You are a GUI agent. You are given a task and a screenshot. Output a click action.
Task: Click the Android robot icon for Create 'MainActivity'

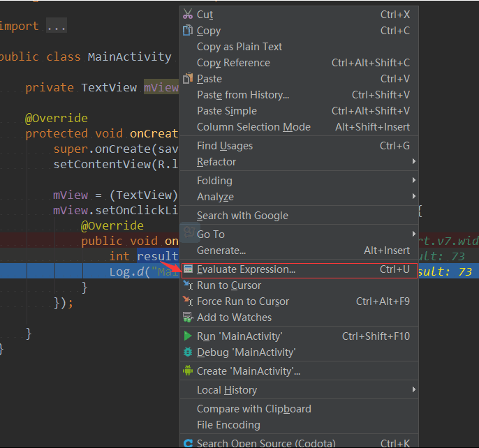(188, 371)
